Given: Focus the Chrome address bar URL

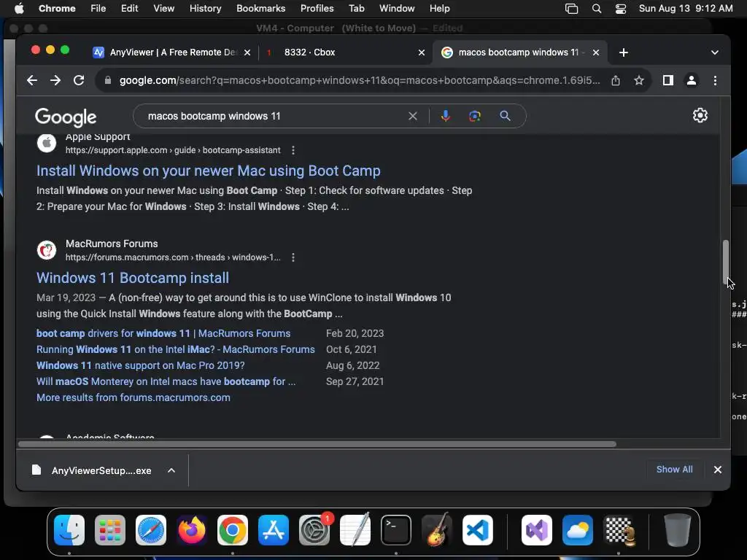Looking at the screenshot, I should click(360, 80).
